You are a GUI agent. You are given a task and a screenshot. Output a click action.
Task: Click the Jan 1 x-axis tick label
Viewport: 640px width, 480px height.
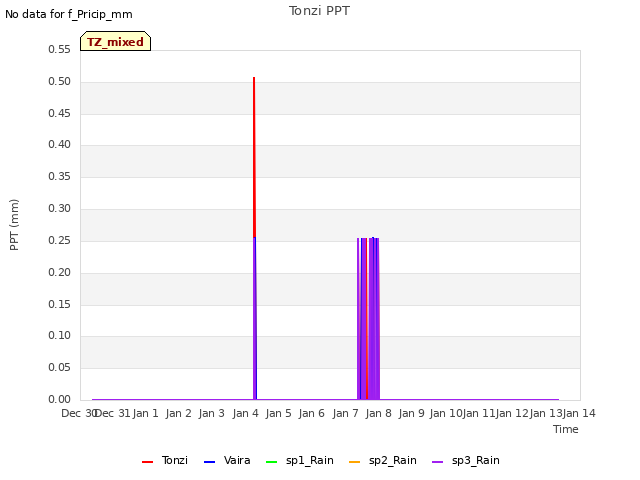pyautogui.click(x=145, y=413)
